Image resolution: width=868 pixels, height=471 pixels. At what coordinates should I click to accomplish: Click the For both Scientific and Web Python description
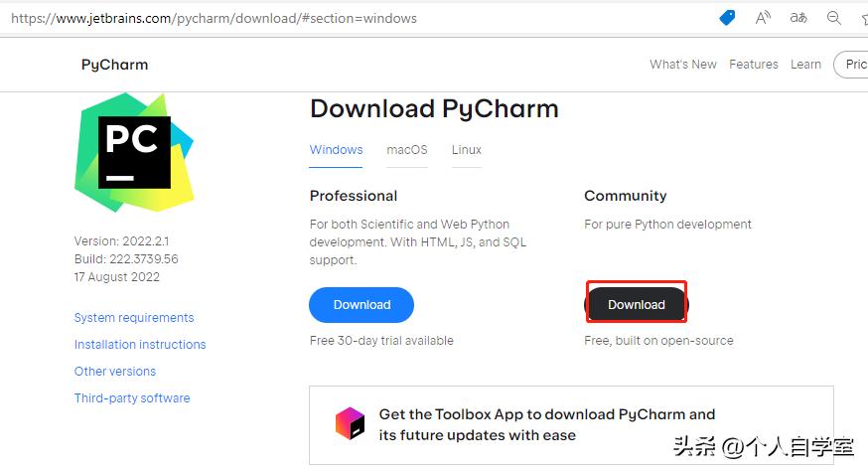(x=418, y=242)
